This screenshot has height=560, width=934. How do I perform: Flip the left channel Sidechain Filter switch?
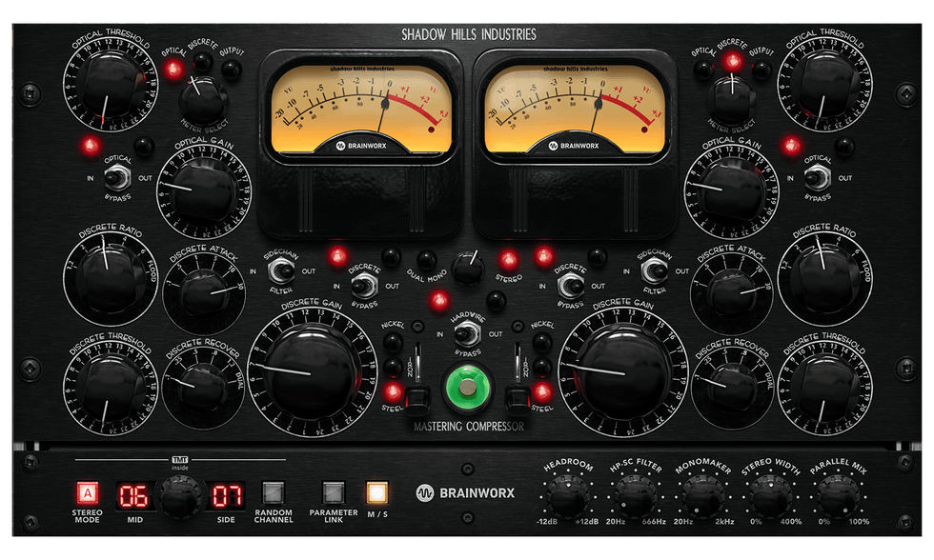pyautogui.click(x=280, y=271)
